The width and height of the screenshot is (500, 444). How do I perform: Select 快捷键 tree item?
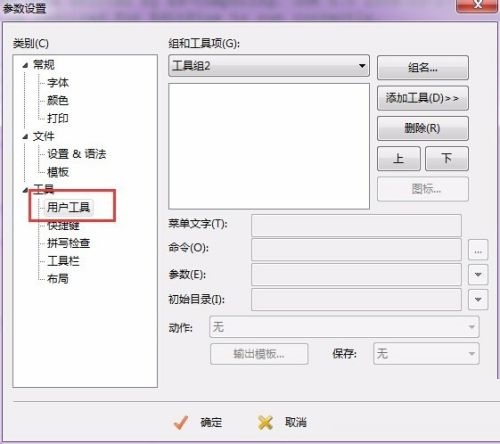point(63,226)
